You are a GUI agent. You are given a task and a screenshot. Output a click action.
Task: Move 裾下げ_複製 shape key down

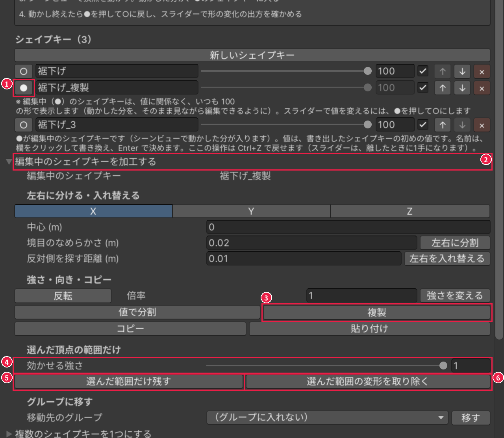[x=462, y=88]
